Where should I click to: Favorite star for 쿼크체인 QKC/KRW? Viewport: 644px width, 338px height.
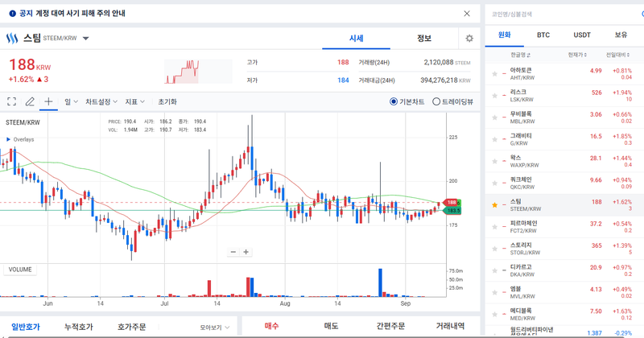coord(494,183)
